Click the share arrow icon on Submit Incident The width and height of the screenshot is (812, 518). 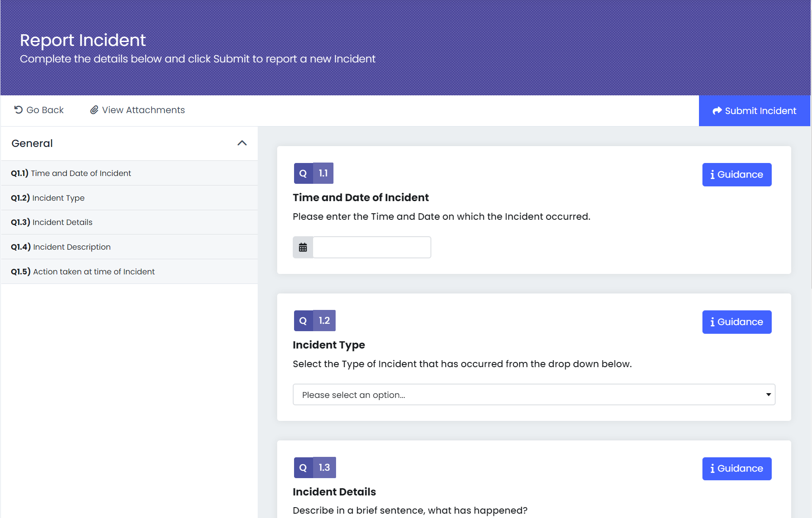pos(717,111)
